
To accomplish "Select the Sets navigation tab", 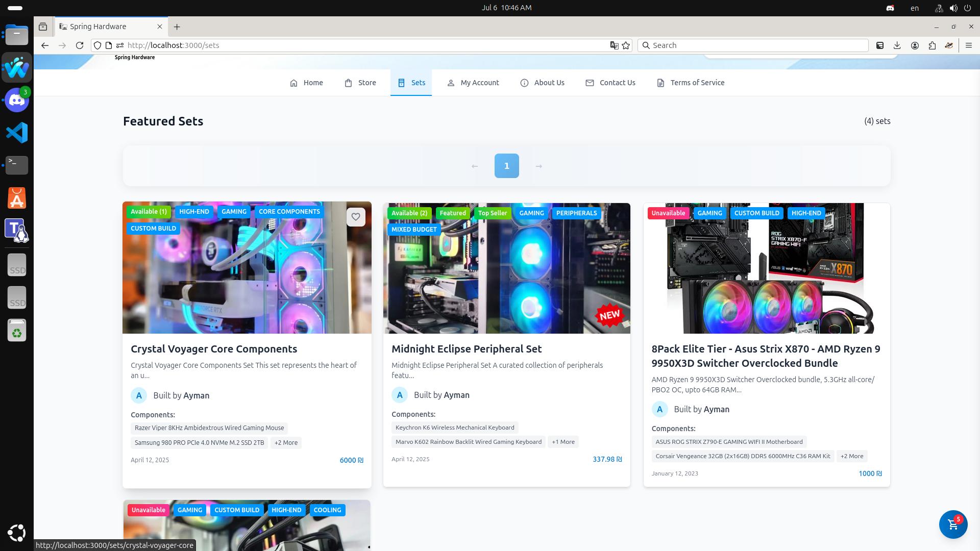I will click(x=411, y=83).
